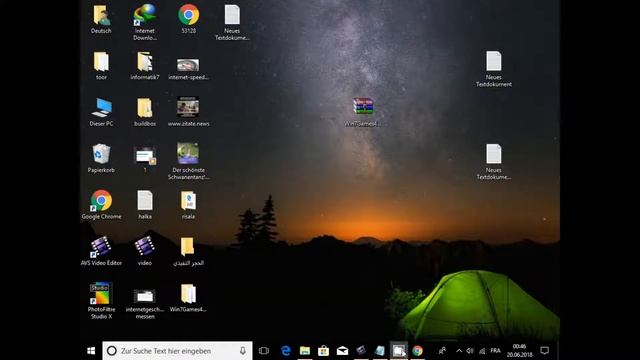
Task: Click the highlighted screen recorder taskbar icon
Action: tap(398, 351)
